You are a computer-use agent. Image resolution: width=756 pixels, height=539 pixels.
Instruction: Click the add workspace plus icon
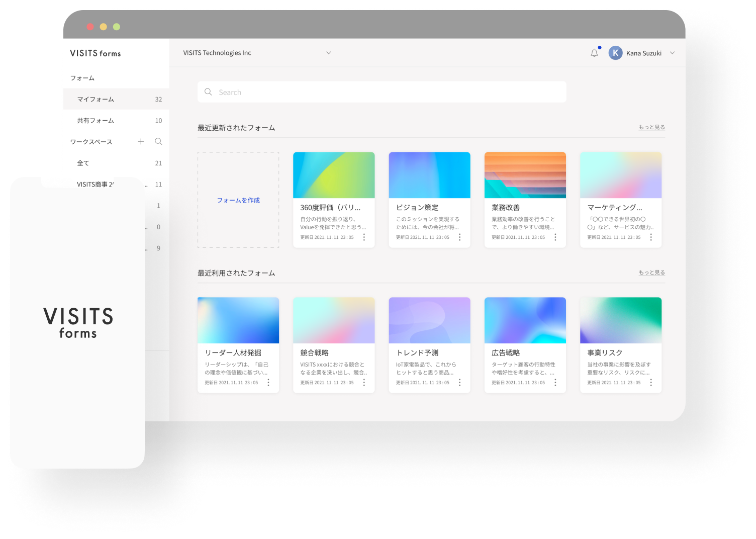141,142
